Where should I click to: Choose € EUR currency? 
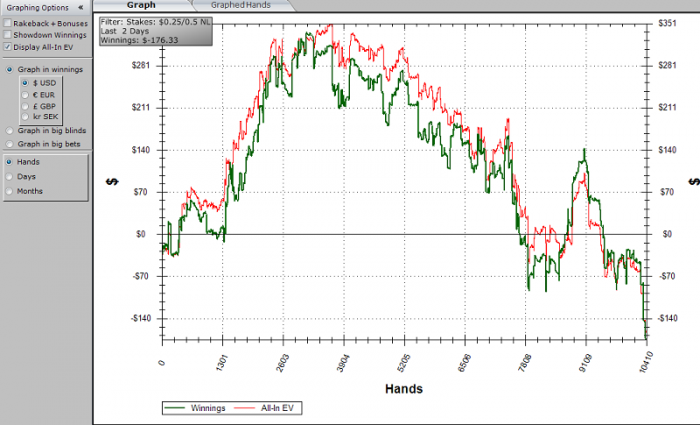click(25, 95)
